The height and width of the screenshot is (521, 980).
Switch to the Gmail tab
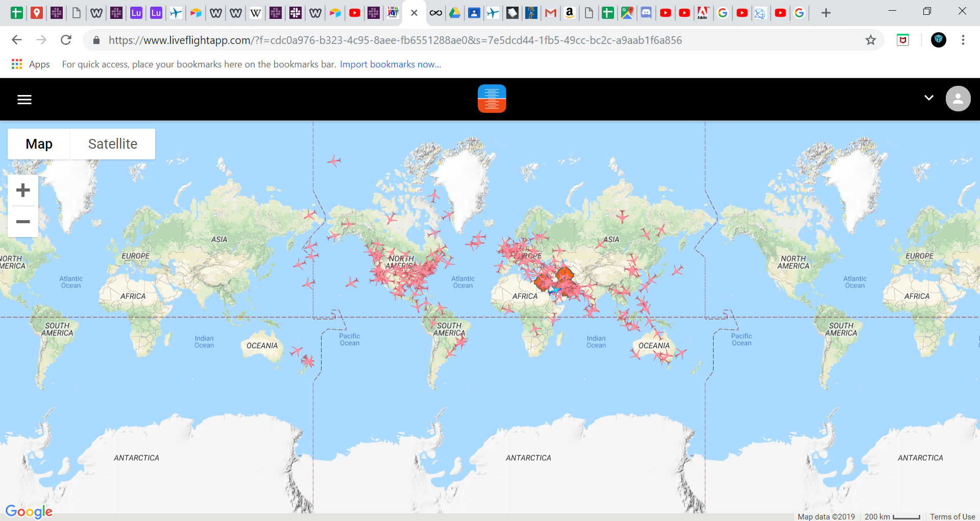pos(550,13)
